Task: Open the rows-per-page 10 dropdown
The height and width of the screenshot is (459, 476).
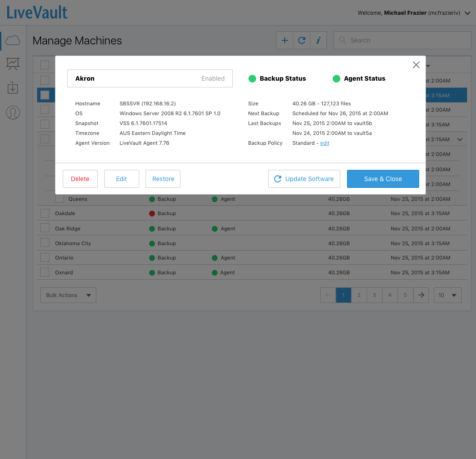Action: coord(447,295)
